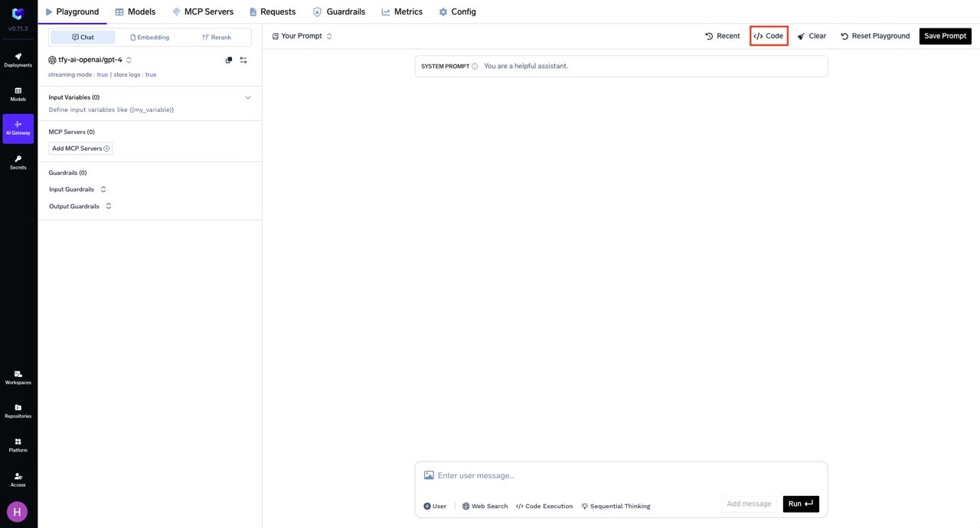
Task: Select AI Gateway in the left sidebar
Action: (18, 128)
